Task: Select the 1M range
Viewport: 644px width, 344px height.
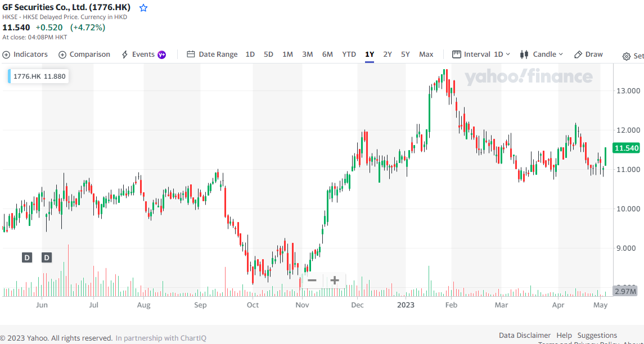Action: (287, 54)
